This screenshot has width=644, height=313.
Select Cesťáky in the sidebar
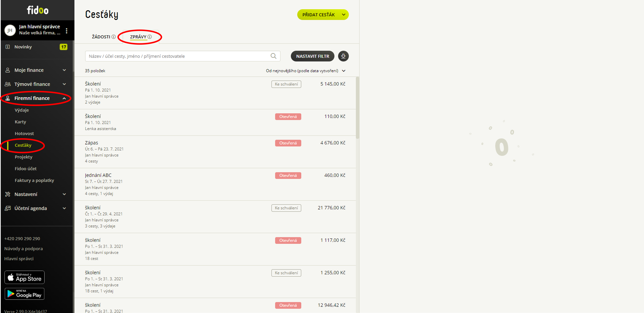(x=23, y=145)
